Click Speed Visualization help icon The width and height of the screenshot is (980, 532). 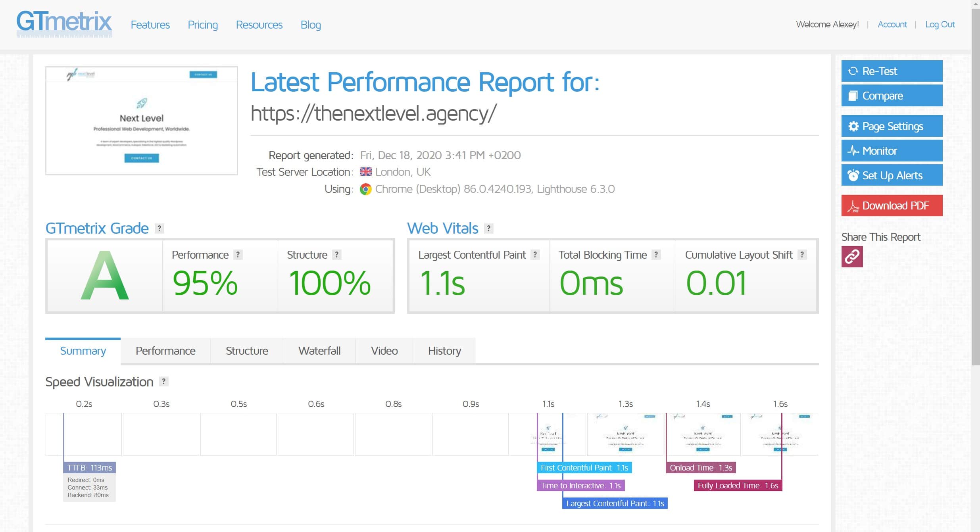pyautogui.click(x=163, y=381)
